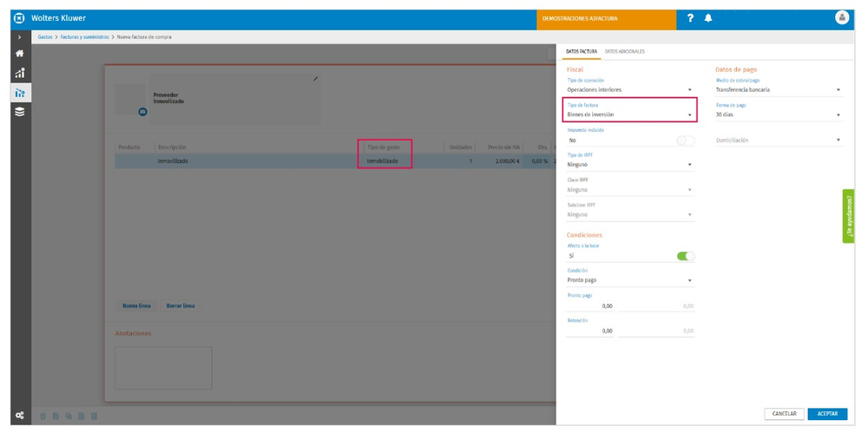Click the first Retención amount field
868x433 pixels.
tap(589, 331)
